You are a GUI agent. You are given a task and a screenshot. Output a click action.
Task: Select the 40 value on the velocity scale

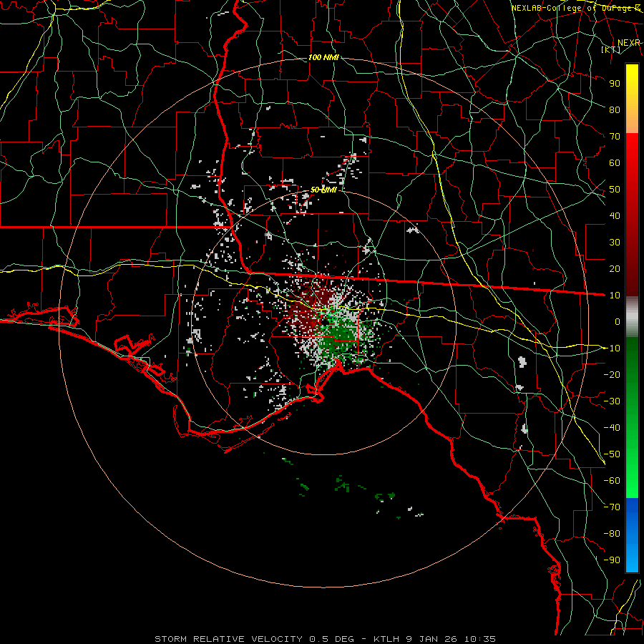tap(615, 215)
